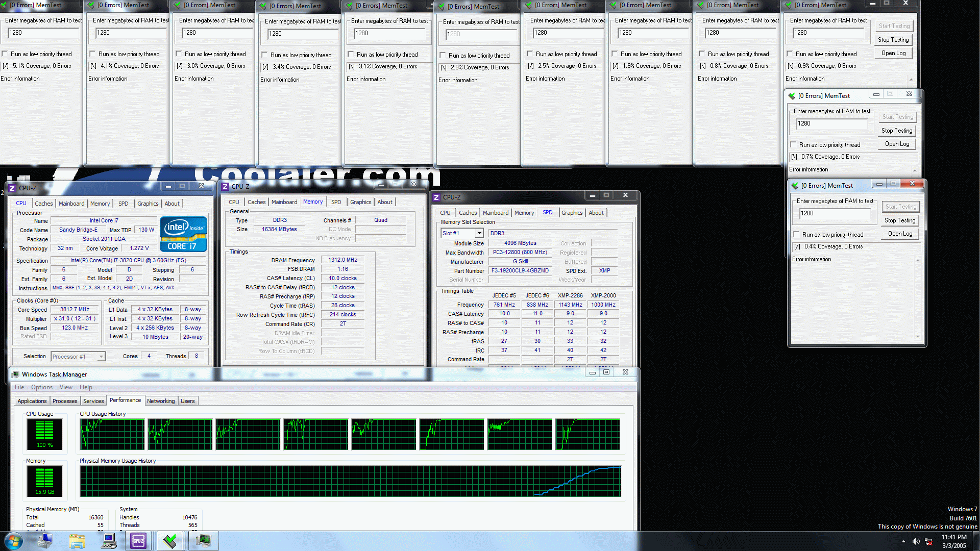The image size is (980, 551).
Task: Click scroll-down arrow in 0.4% MemTest error box
Action: 917,337
